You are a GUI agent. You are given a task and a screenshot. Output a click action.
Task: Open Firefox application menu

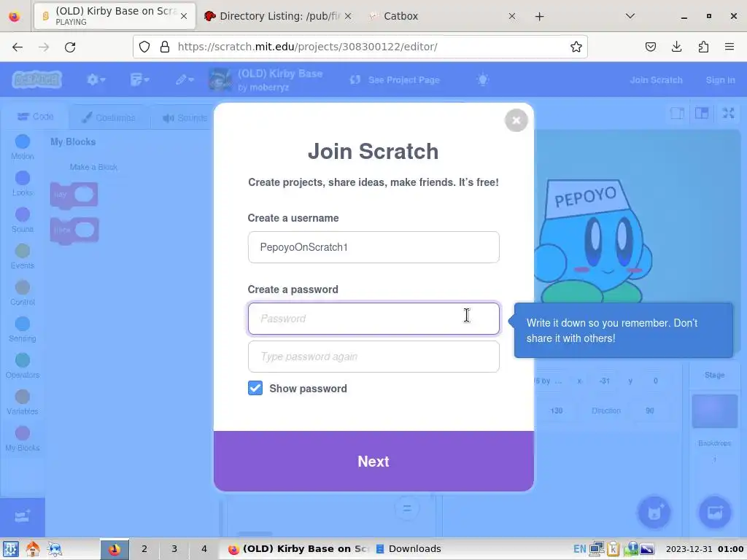click(729, 47)
